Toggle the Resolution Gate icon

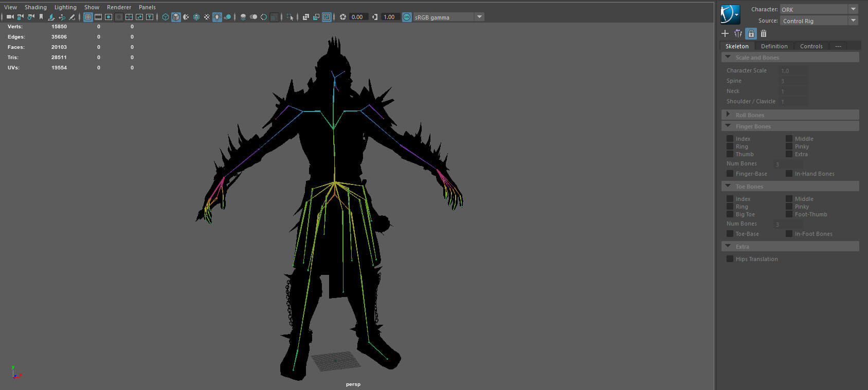tap(109, 17)
